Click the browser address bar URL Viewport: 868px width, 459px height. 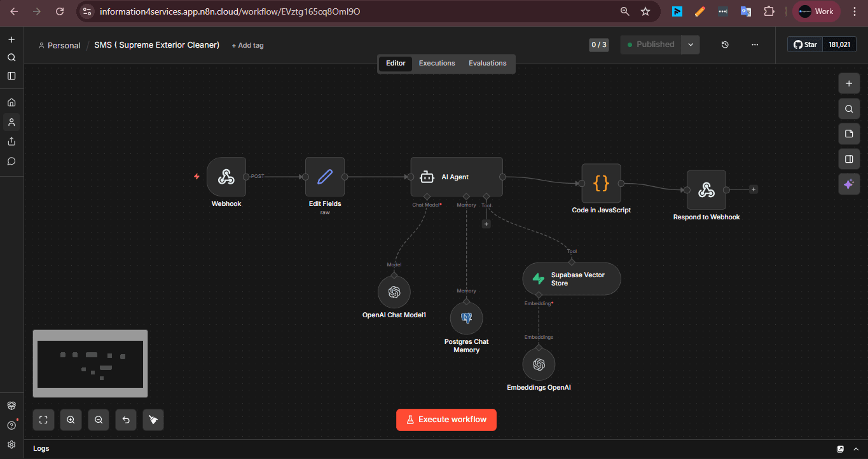230,11
